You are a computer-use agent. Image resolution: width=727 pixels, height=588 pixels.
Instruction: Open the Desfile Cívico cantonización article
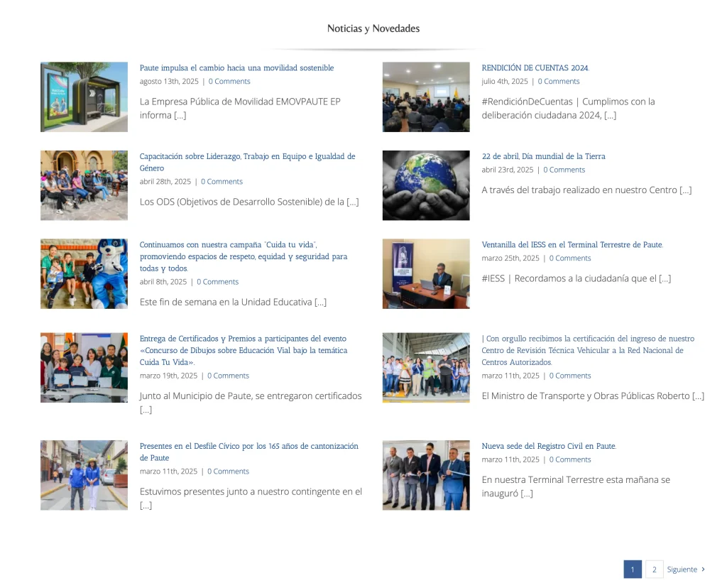coord(248,452)
